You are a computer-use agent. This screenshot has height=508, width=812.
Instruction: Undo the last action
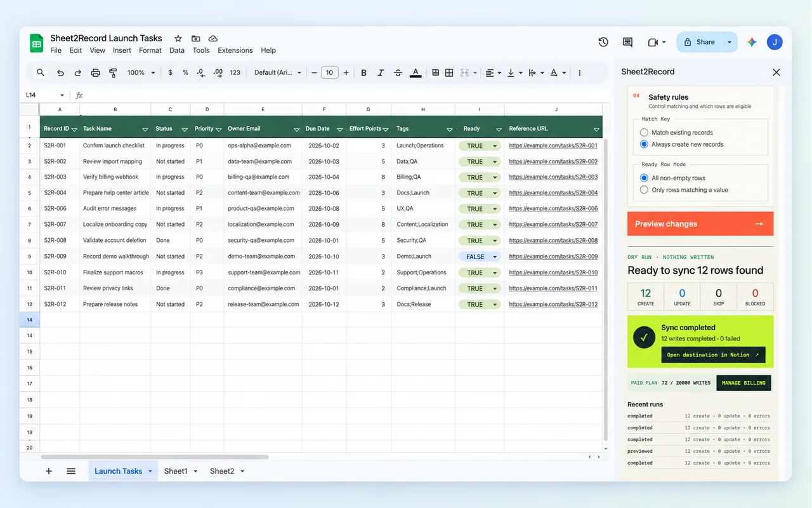pos(60,72)
